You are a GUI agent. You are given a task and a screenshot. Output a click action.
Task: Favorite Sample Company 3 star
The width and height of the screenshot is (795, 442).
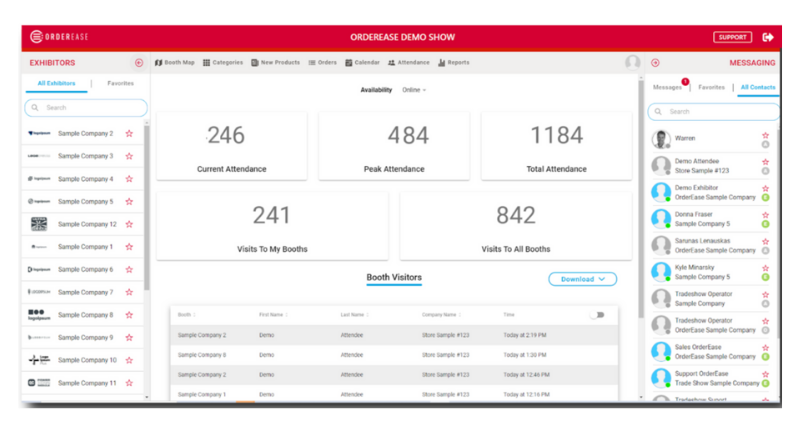129,156
